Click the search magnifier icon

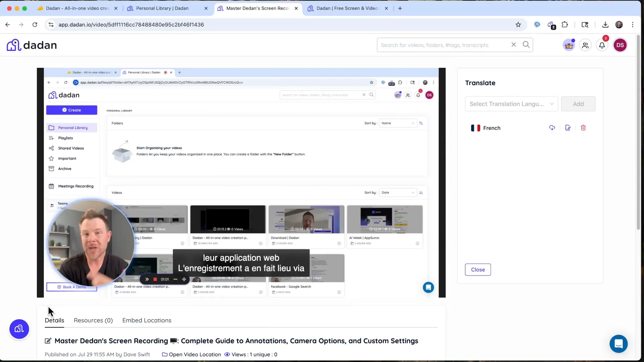click(526, 45)
